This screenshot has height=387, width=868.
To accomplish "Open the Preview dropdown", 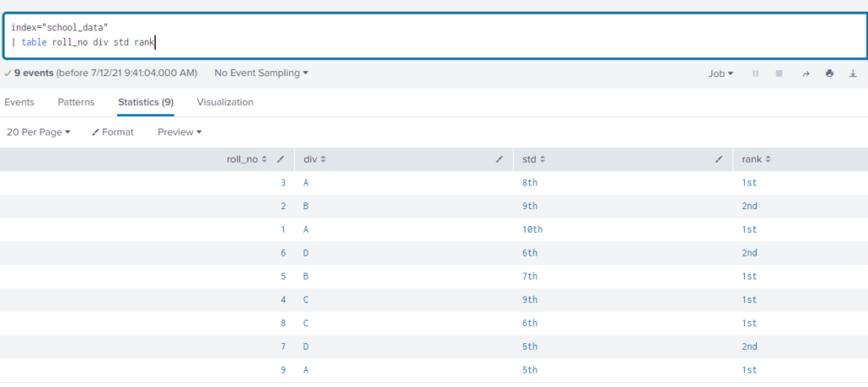I will click(180, 132).
